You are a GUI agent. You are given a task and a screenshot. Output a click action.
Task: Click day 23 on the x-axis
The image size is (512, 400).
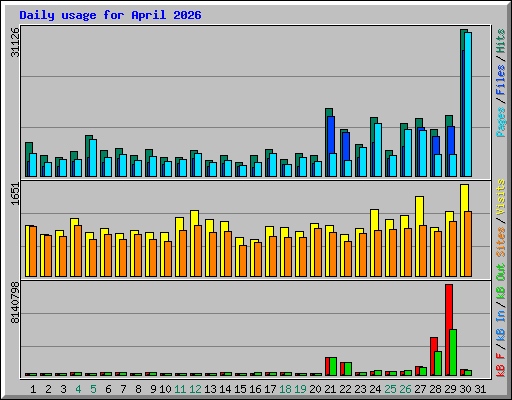pyautogui.click(x=360, y=389)
